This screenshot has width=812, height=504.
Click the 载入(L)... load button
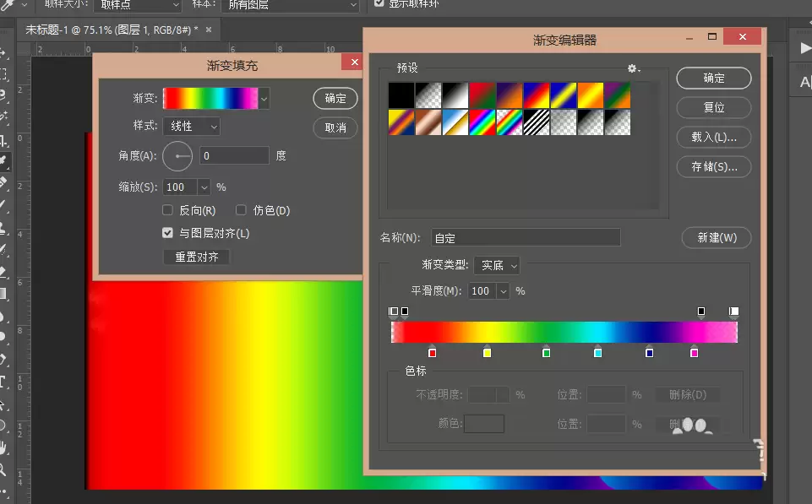[714, 137]
